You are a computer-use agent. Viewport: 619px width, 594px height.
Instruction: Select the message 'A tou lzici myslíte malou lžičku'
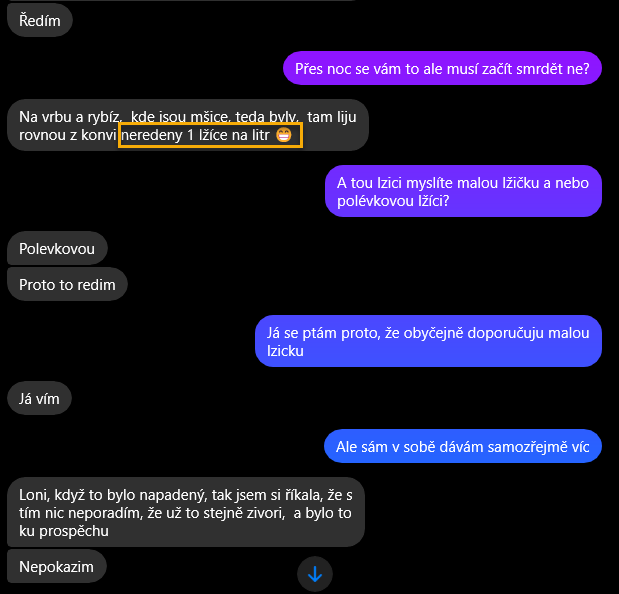463,191
